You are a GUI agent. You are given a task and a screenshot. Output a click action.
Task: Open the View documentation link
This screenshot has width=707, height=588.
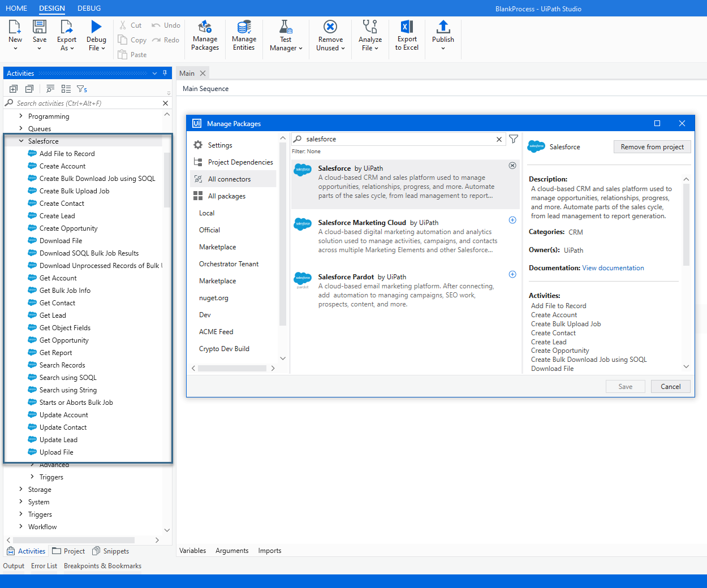click(613, 268)
